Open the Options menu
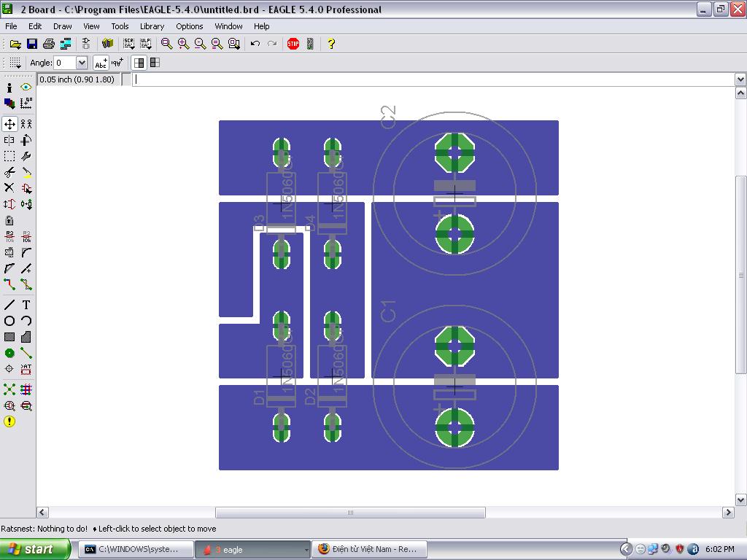Screen dimensions: 747x560 tap(189, 26)
